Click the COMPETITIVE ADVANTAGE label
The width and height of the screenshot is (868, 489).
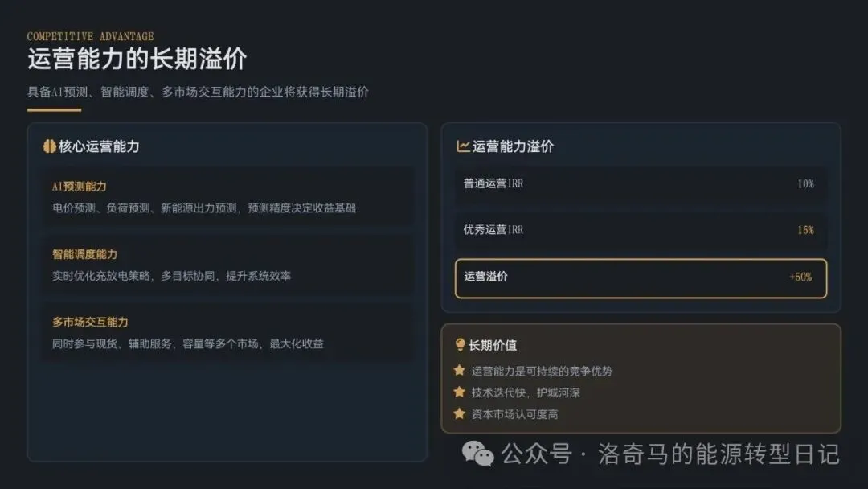pyautogui.click(x=90, y=36)
